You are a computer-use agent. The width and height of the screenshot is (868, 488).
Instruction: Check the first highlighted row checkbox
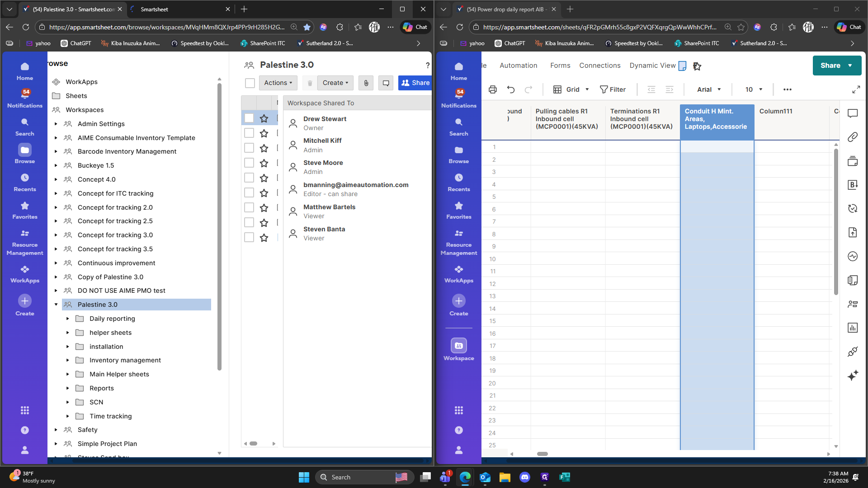pos(249,118)
